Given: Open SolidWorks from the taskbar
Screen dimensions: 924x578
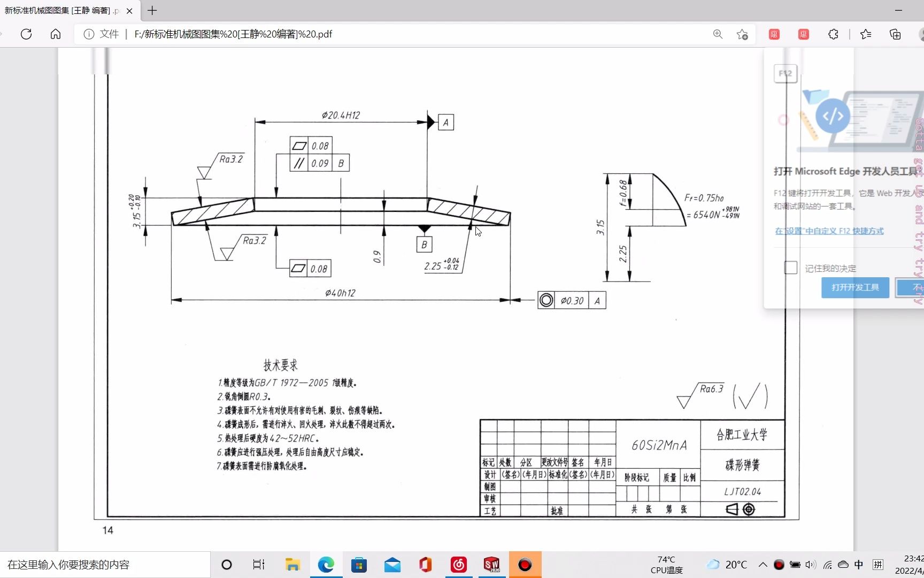Looking at the screenshot, I should tap(491, 565).
